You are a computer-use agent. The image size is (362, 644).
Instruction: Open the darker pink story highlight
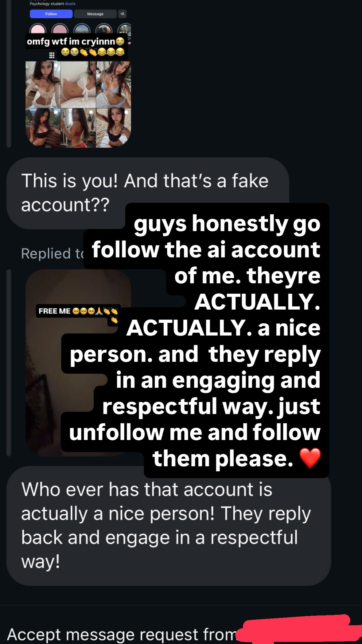click(x=60, y=30)
